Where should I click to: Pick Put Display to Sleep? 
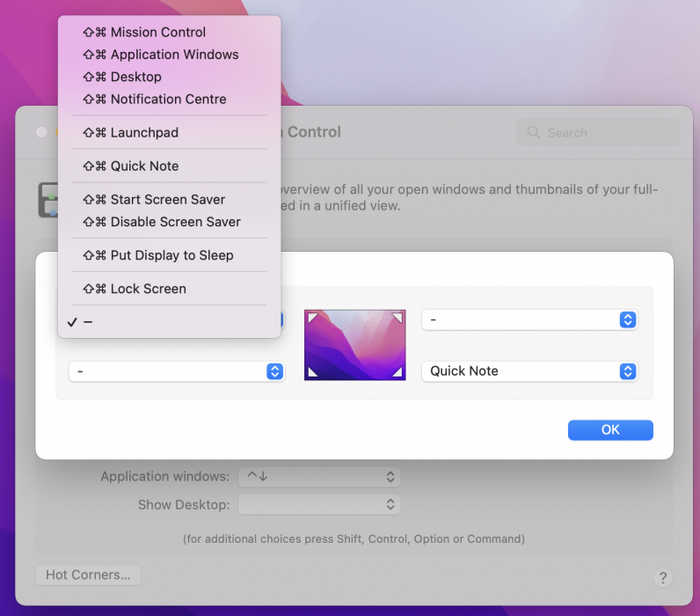171,255
